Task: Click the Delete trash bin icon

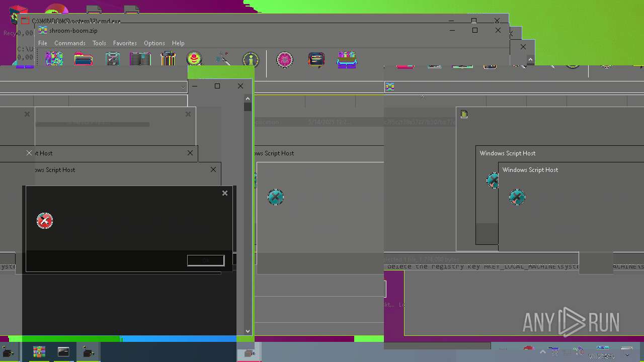Action: pos(168,59)
